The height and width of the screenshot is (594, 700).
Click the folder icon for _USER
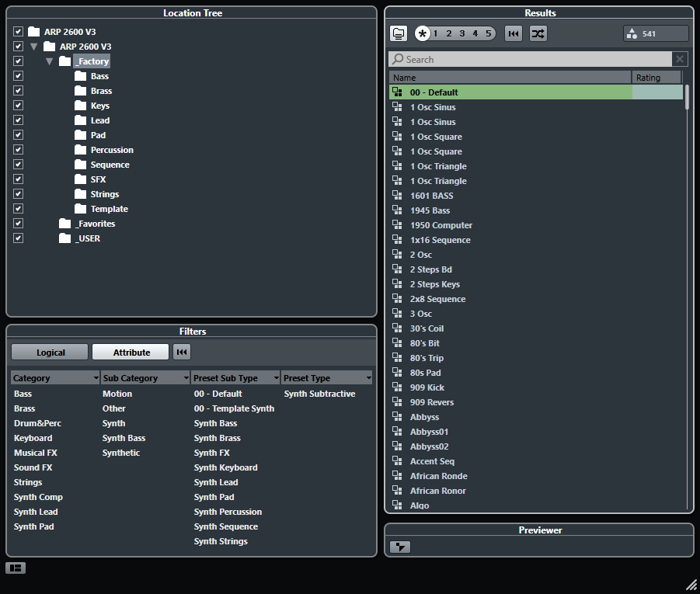click(64, 238)
